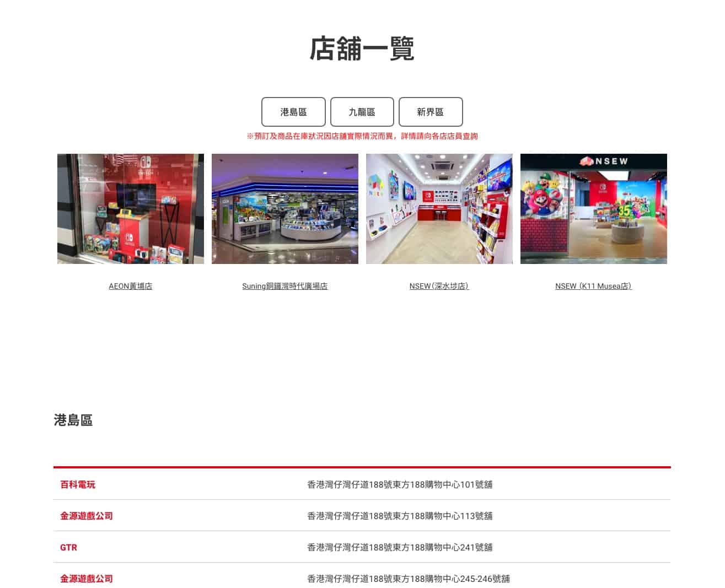The height and width of the screenshot is (588, 725).
Task: Visit the NSEW (K11 Musea店) text link
Action: [593, 286]
